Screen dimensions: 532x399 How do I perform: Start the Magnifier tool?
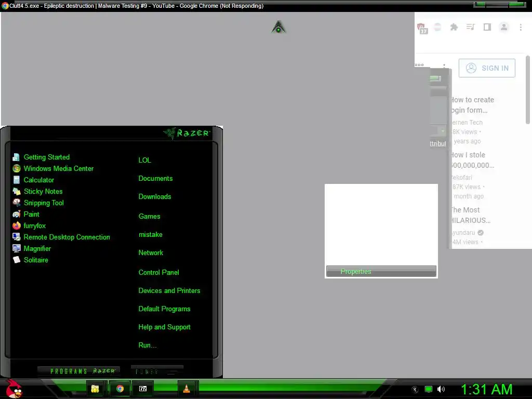(x=32, y=249)
